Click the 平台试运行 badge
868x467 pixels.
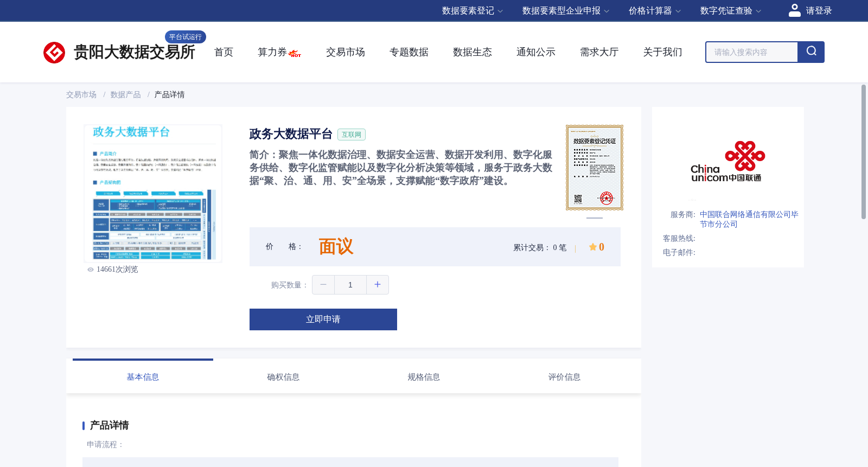click(x=186, y=37)
